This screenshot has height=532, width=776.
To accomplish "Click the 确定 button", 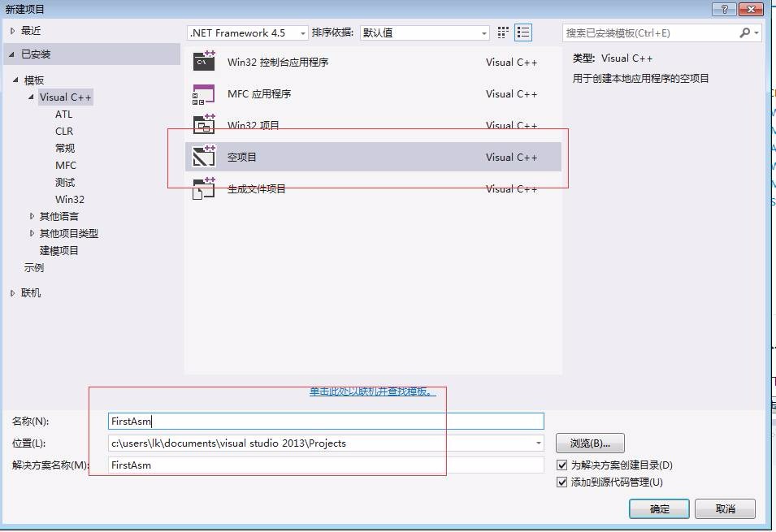I will [x=659, y=508].
